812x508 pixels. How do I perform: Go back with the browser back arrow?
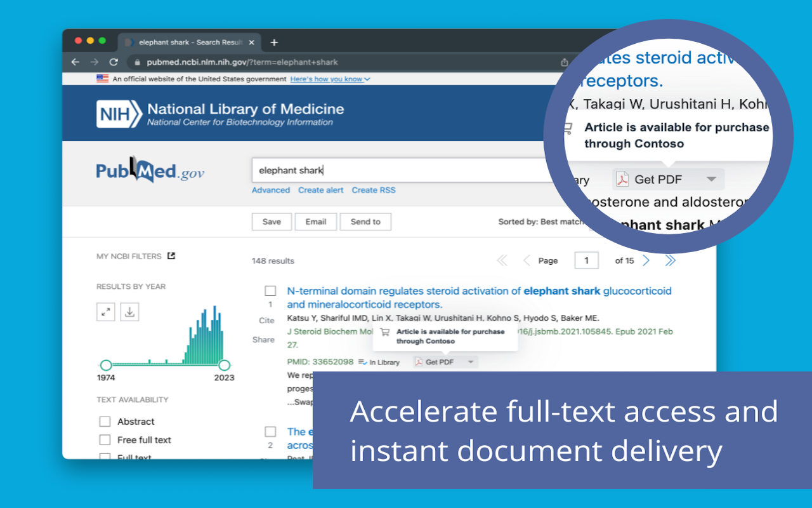click(75, 62)
